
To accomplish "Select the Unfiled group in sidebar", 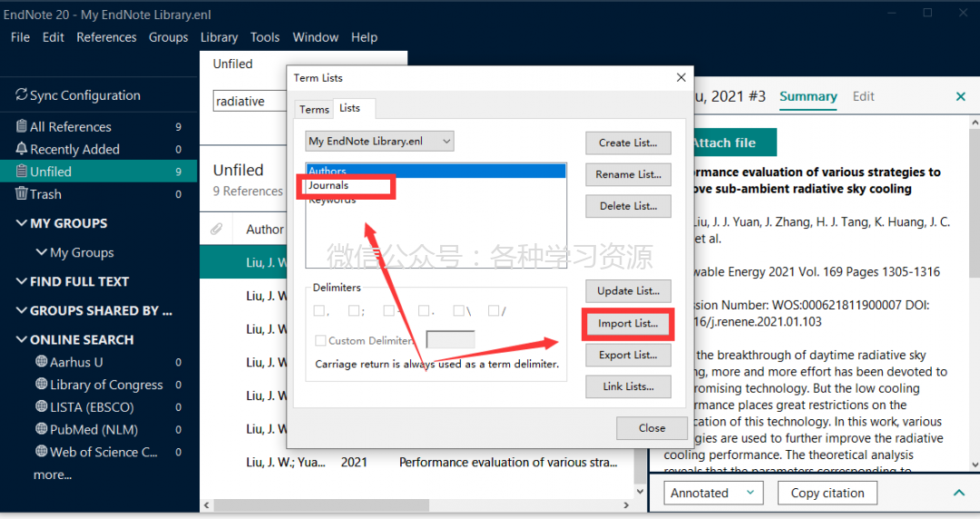I will tap(99, 171).
